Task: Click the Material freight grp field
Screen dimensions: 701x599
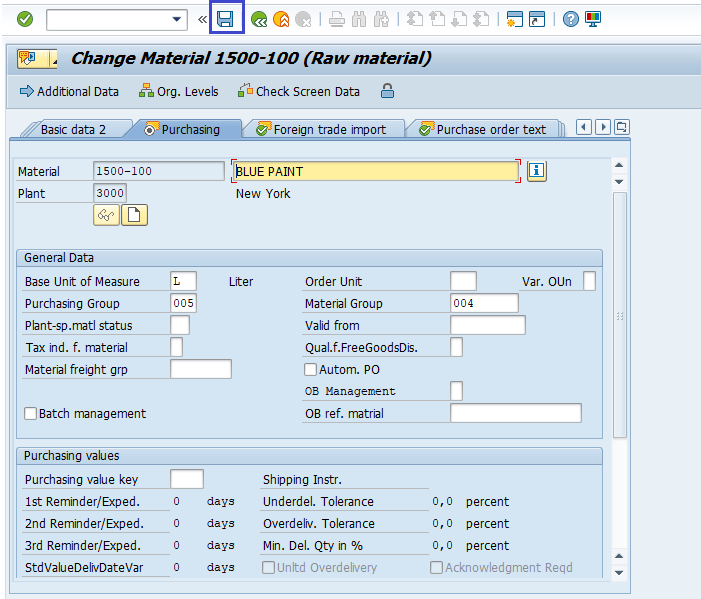Action: tap(201, 369)
